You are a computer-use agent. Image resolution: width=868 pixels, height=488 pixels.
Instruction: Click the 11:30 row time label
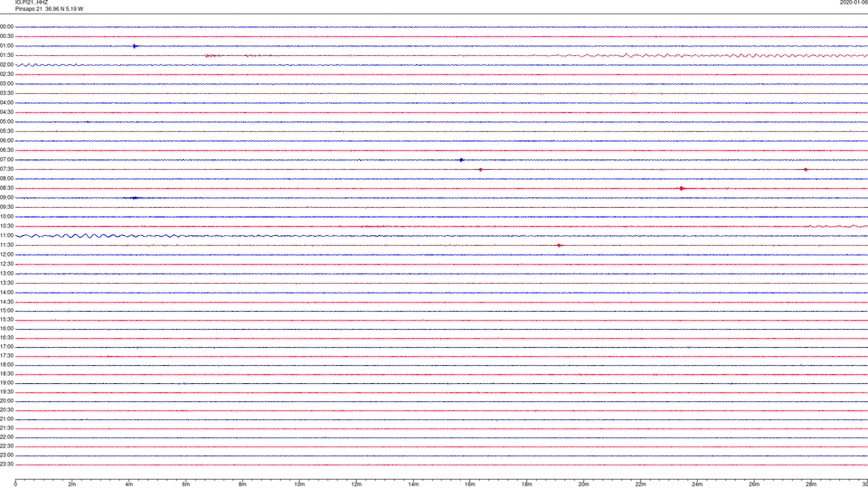(x=6, y=245)
